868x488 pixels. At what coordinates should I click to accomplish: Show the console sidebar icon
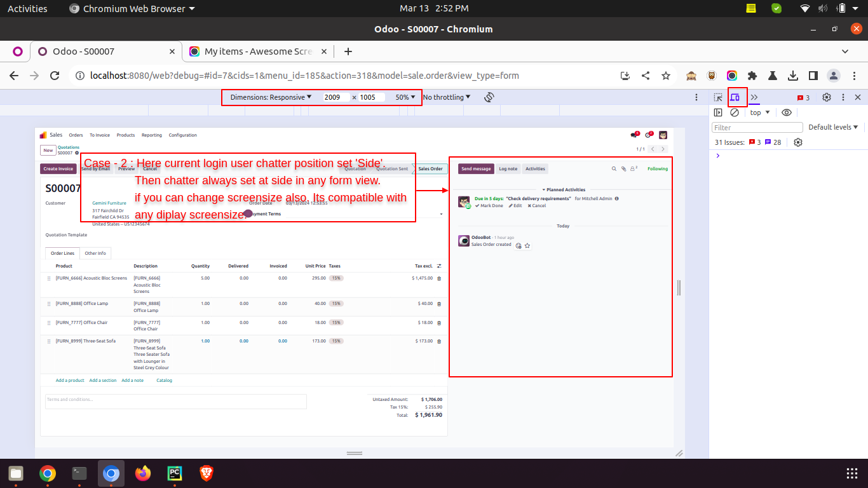click(x=718, y=112)
